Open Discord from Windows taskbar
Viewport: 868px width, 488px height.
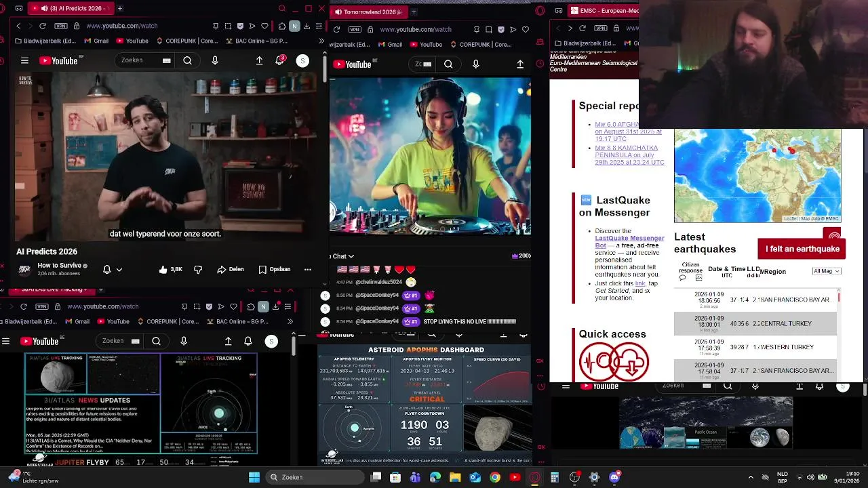click(x=614, y=477)
